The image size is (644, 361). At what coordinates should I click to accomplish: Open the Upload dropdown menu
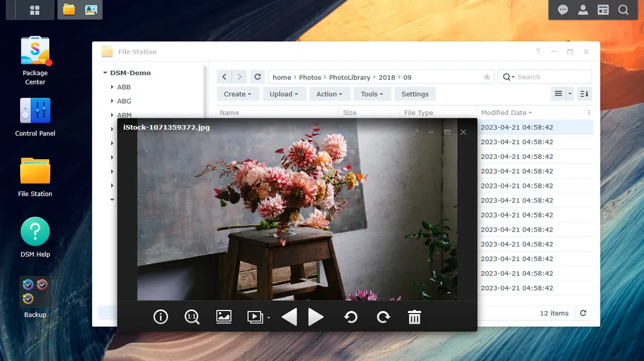[284, 94]
